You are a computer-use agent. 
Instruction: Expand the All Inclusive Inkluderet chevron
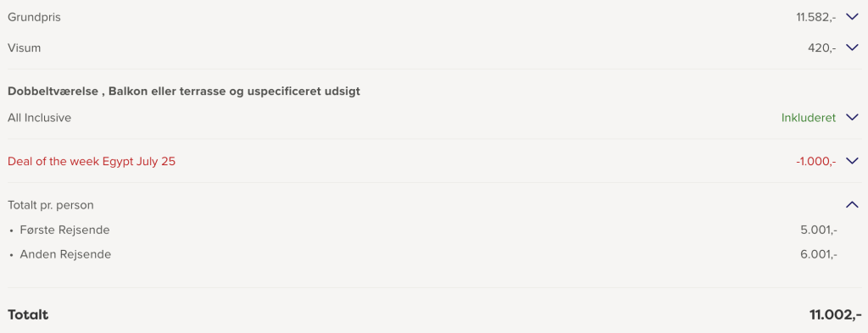click(852, 118)
